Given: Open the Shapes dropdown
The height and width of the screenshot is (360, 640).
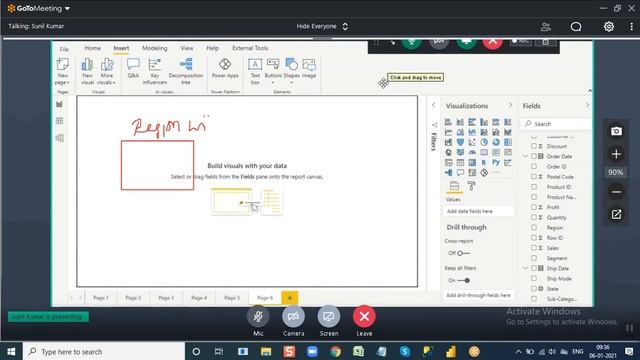Looking at the screenshot, I should [x=291, y=83].
